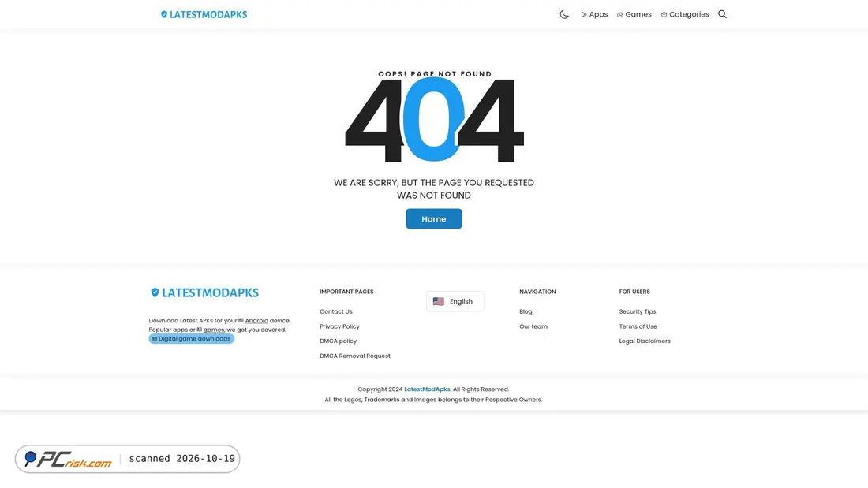Go back using the Home button

433,218
